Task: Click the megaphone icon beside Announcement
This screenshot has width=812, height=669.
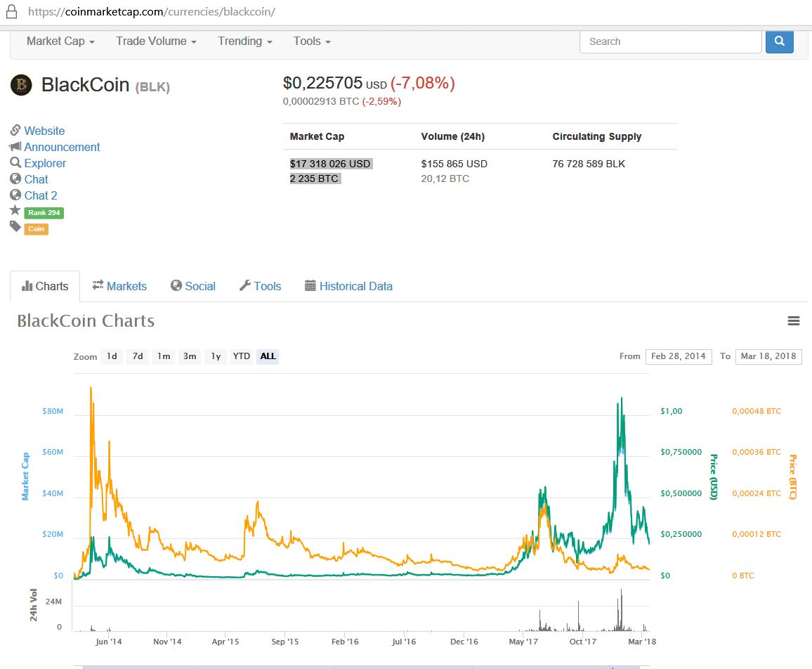Action: pos(15,147)
